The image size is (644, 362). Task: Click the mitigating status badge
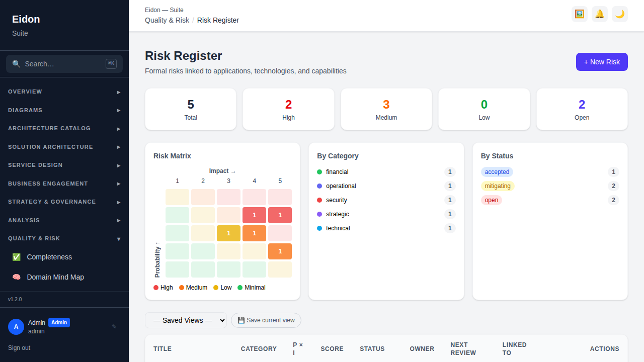tap(498, 186)
